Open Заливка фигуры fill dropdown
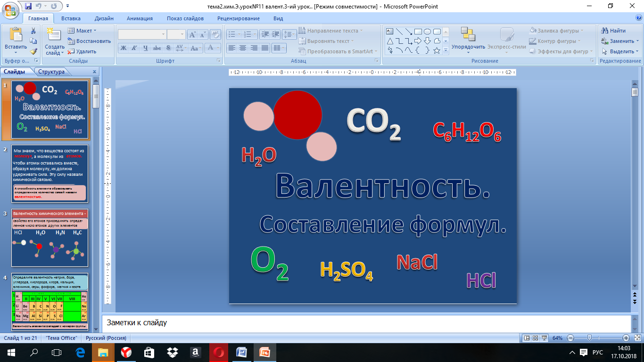This screenshot has height=362, width=644. pos(556,31)
